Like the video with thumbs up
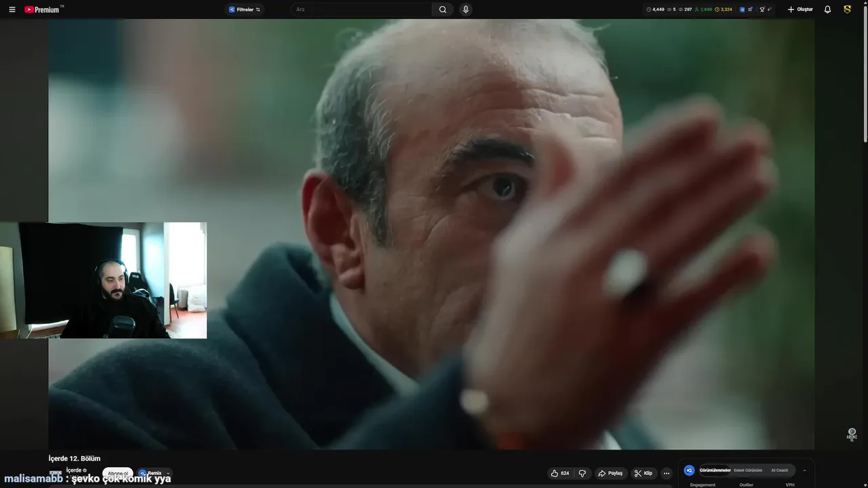 click(x=560, y=473)
